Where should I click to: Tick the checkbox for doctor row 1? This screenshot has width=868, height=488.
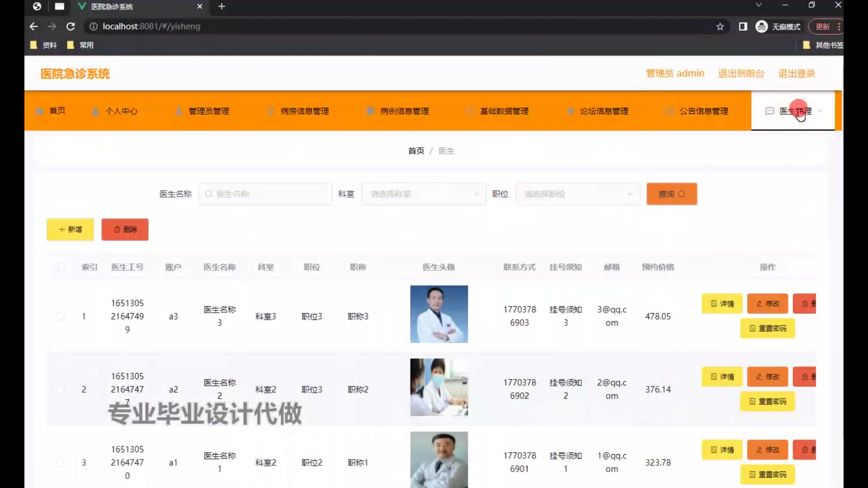tap(60, 316)
